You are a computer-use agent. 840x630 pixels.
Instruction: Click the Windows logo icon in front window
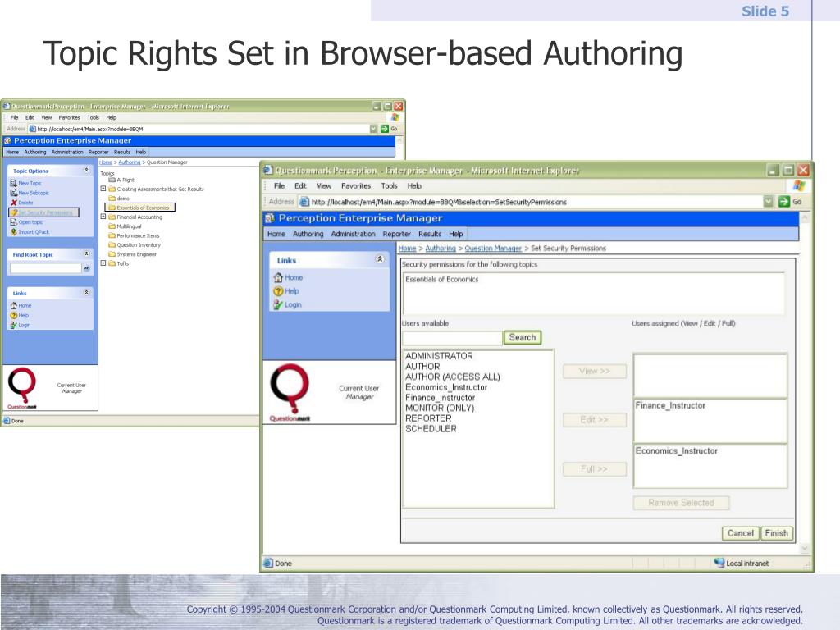point(799,185)
